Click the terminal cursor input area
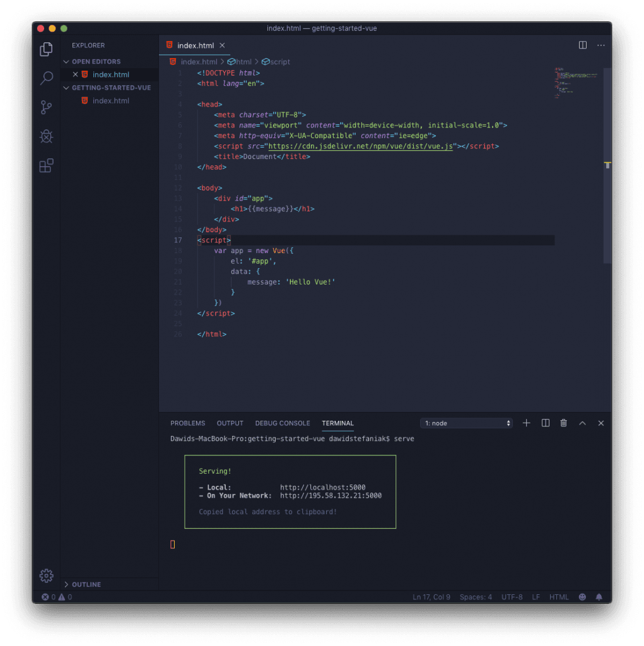Viewport: 644px width, 646px height. tap(173, 544)
